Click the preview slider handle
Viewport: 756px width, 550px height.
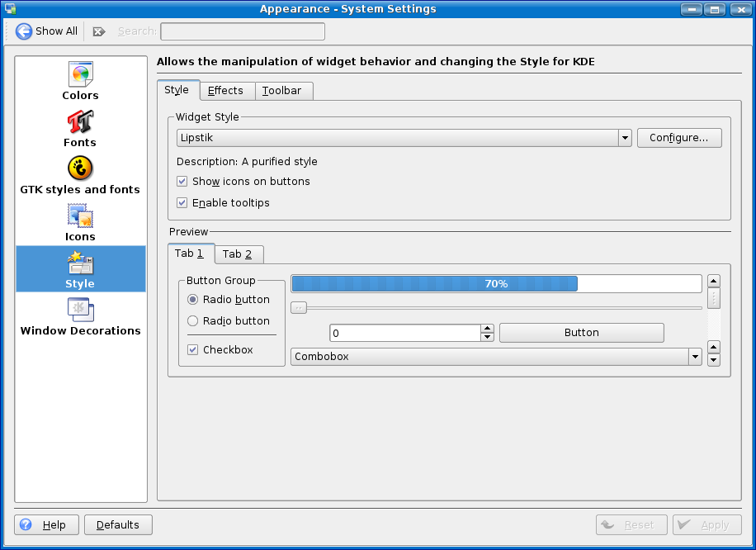[300, 308]
